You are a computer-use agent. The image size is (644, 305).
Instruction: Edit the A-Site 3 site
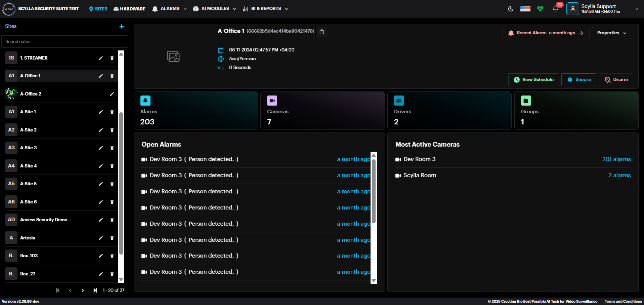coord(101,148)
